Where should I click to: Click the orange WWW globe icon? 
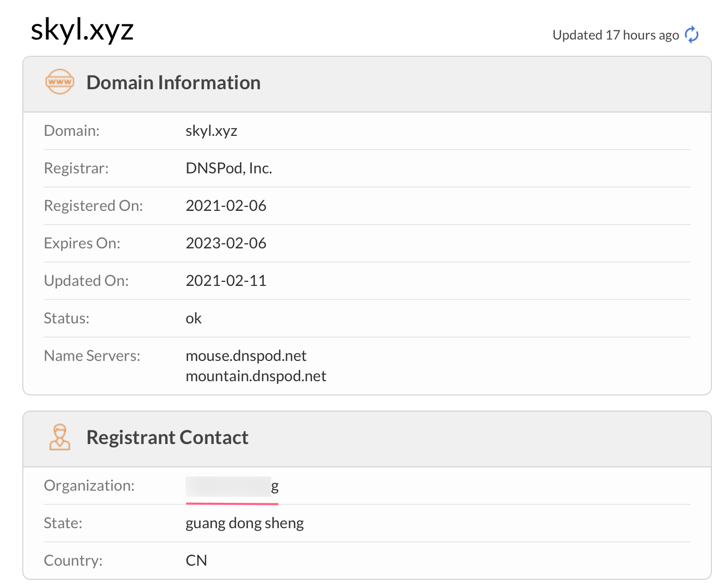pos(60,82)
